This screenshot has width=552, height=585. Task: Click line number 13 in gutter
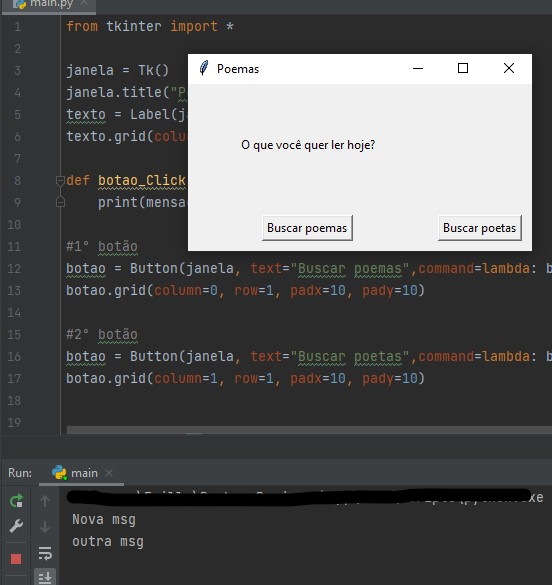point(14,290)
